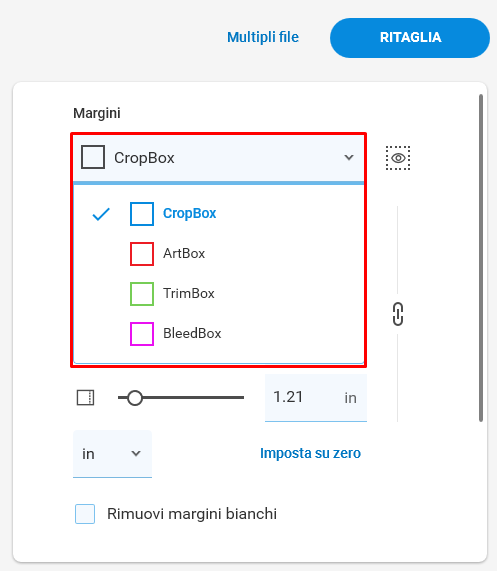Click the margin slider handle
Viewport: 497px width, 571px height.
pyautogui.click(x=135, y=398)
